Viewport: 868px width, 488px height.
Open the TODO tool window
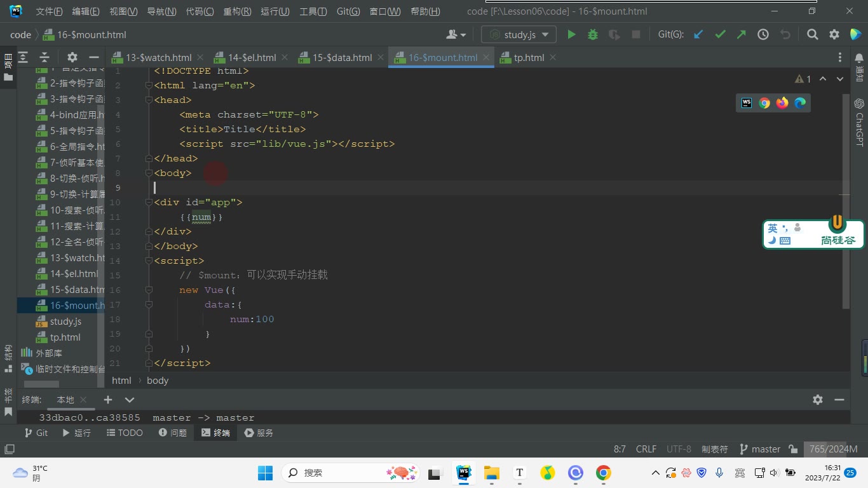coord(125,433)
